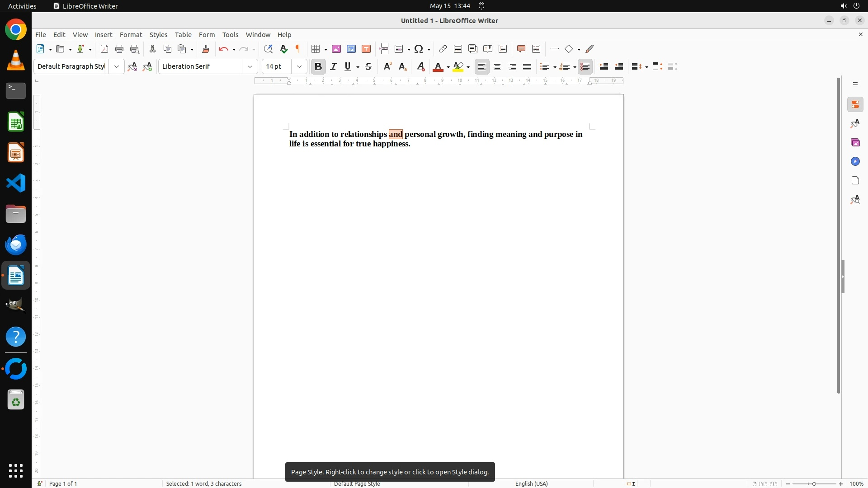Click the Insert Hyperlink icon
The width and height of the screenshot is (868, 488).
443,49
